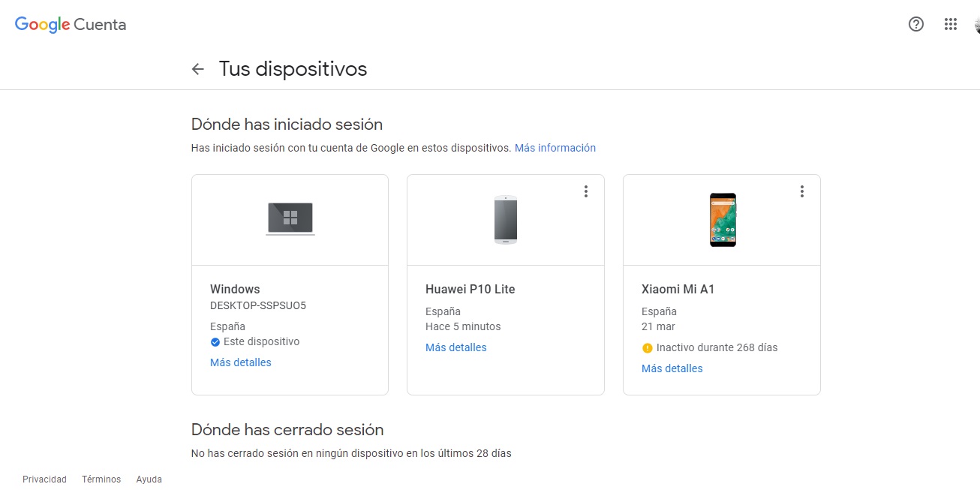Open Más detalles for the Windows device

click(241, 362)
